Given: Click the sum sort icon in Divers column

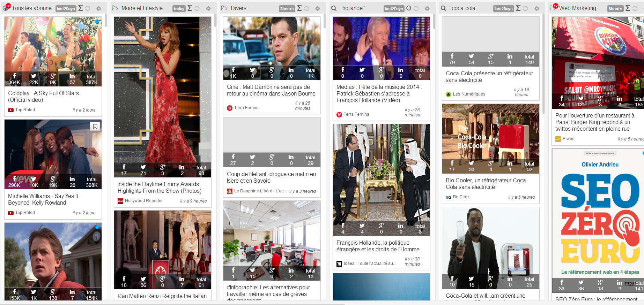Looking at the screenshot, I should coord(299,8).
